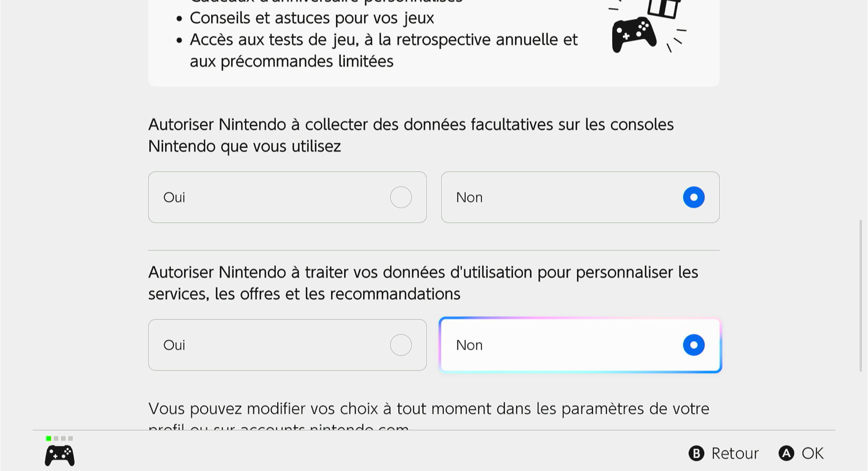Click the vertical scrollbar on the right

(x=861, y=295)
